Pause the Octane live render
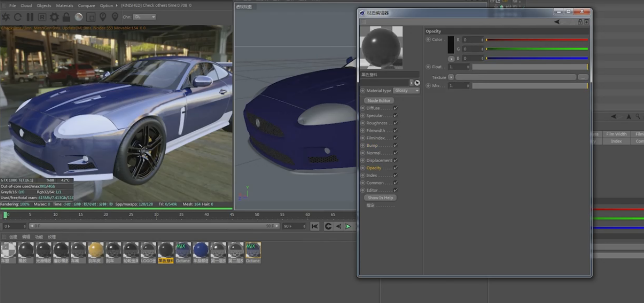Viewport: 644px width, 303px height. pos(30,17)
